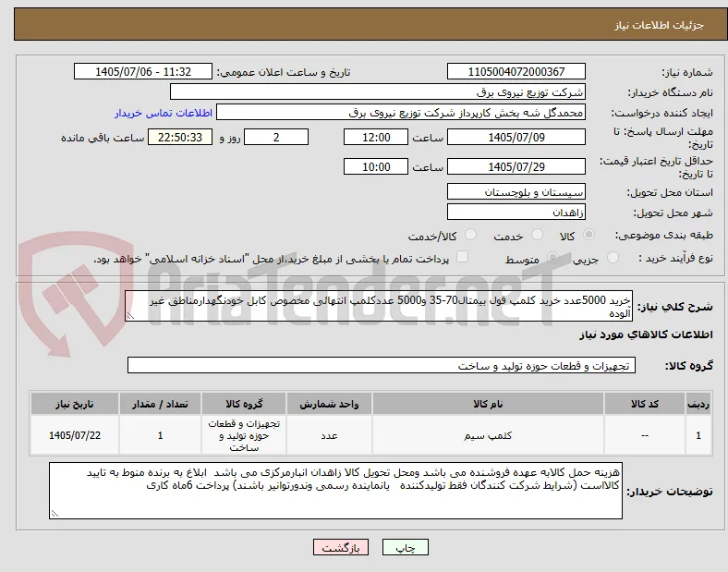
Task: Click the heading اطلاعات کالاهای مورد نیاز
Action: click(646, 335)
